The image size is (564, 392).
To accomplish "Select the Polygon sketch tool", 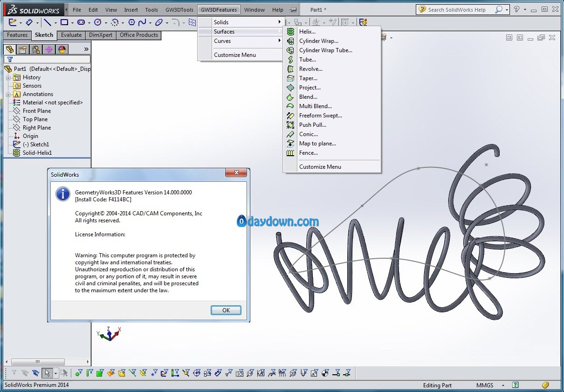I will tap(131, 22).
